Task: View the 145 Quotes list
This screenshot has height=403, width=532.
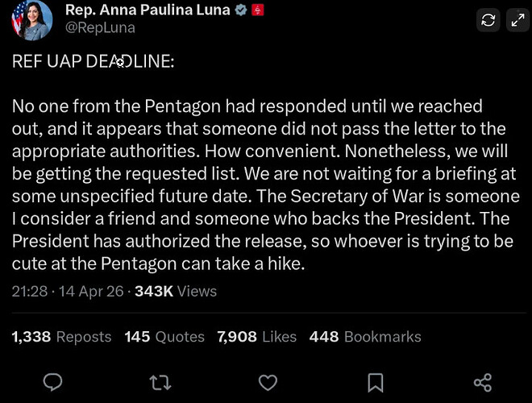Action: click(x=164, y=337)
